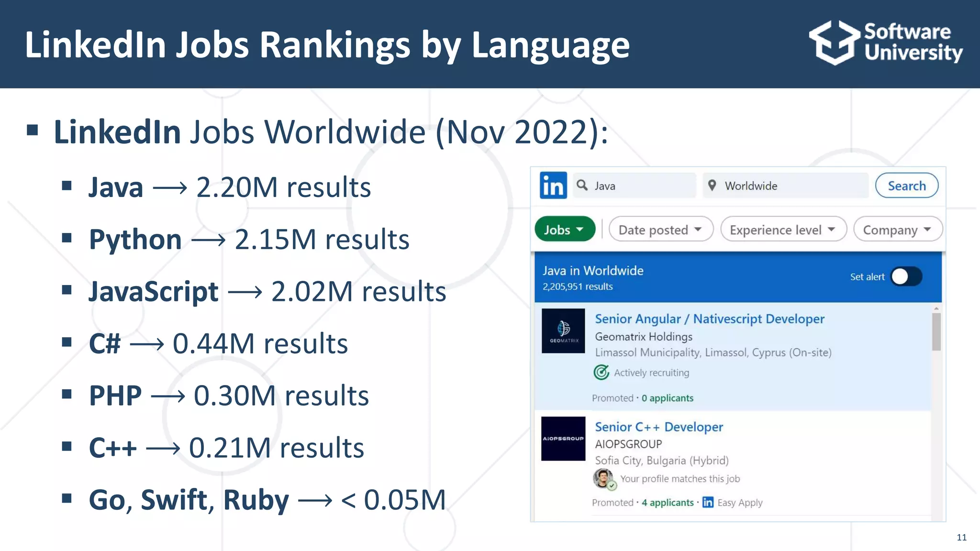This screenshot has width=980, height=551.
Task: Click the location pin icon beside Worldwide
Action: point(712,185)
